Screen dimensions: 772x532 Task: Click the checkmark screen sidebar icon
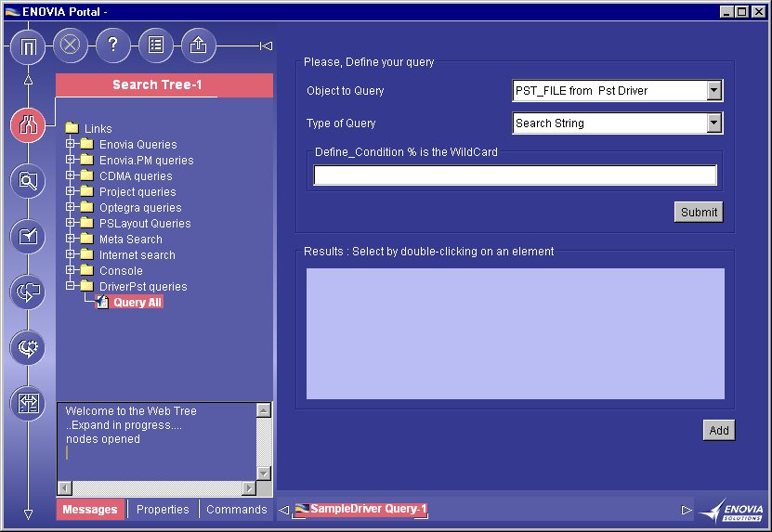click(x=28, y=237)
